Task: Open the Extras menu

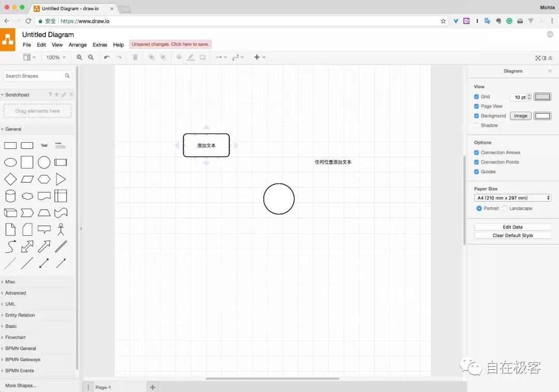Action: pyautogui.click(x=100, y=45)
